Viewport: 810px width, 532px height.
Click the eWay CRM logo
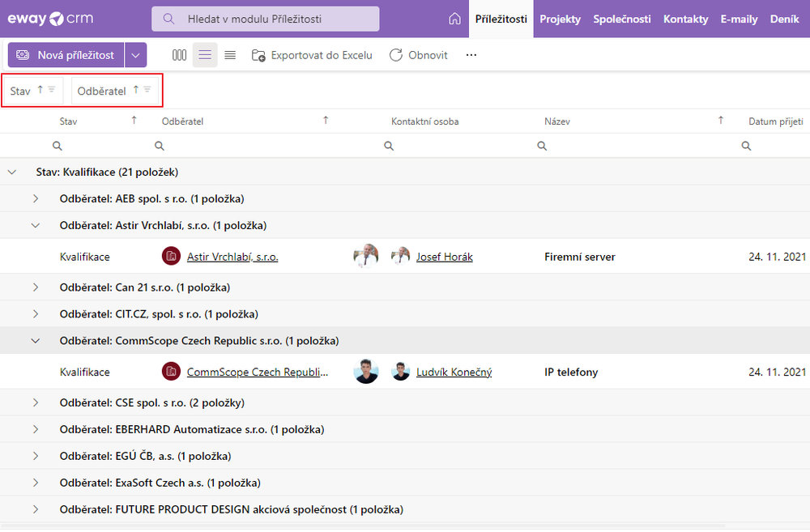(x=50, y=19)
